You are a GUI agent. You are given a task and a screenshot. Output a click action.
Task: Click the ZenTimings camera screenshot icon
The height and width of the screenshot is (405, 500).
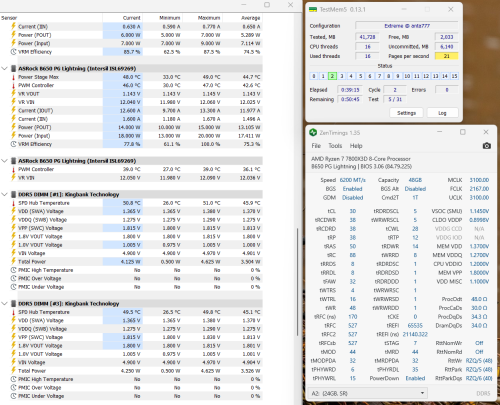[x=487, y=146]
